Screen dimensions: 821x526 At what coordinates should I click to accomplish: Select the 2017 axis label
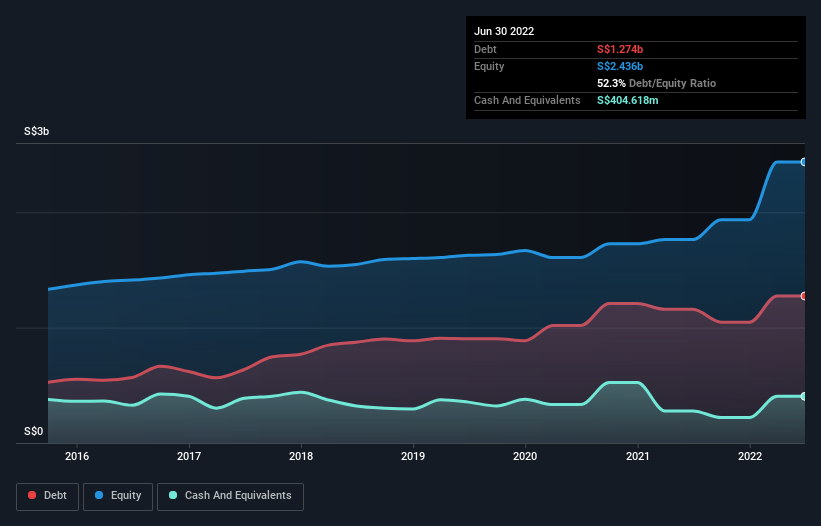coord(189,456)
